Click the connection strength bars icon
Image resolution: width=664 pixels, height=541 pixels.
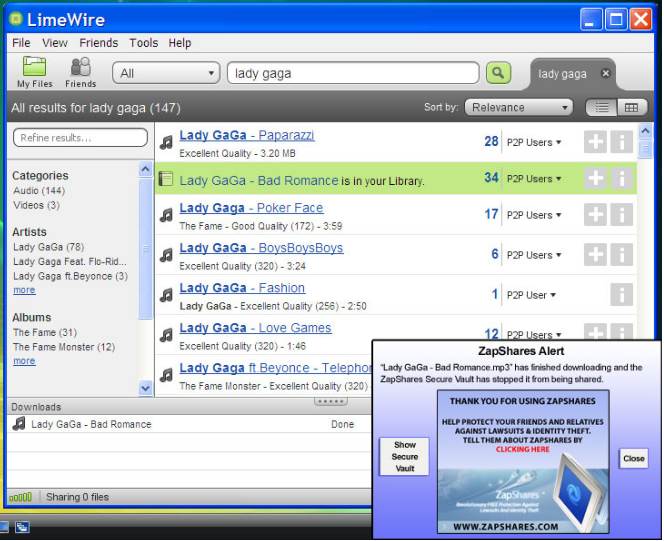coord(20,497)
